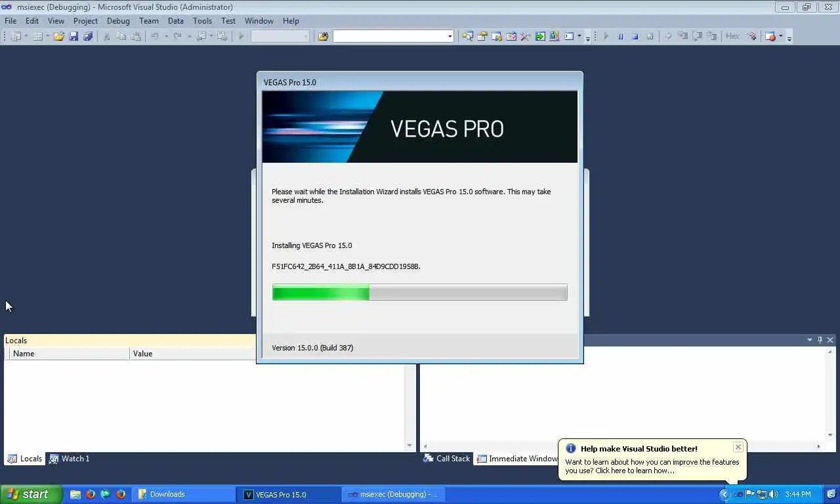Open the Start Page green arrow icon
This screenshot has height=504, width=840.
540,36
